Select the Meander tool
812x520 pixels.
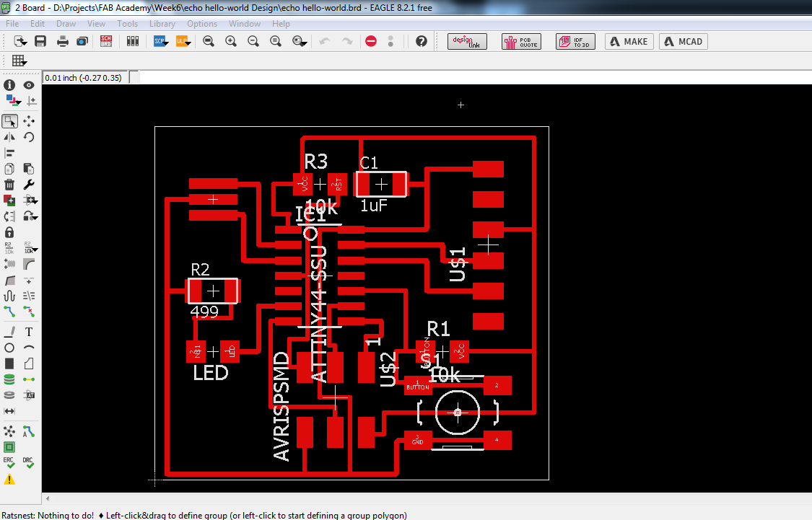point(9,296)
